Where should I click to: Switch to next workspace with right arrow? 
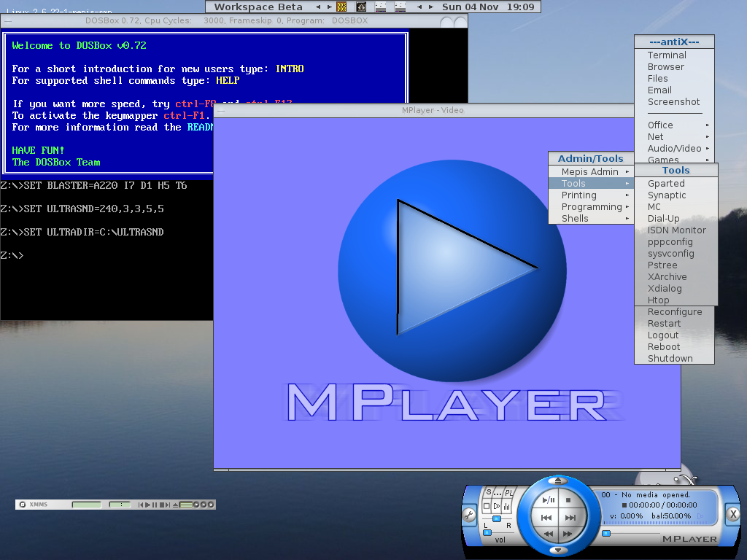click(x=329, y=7)
